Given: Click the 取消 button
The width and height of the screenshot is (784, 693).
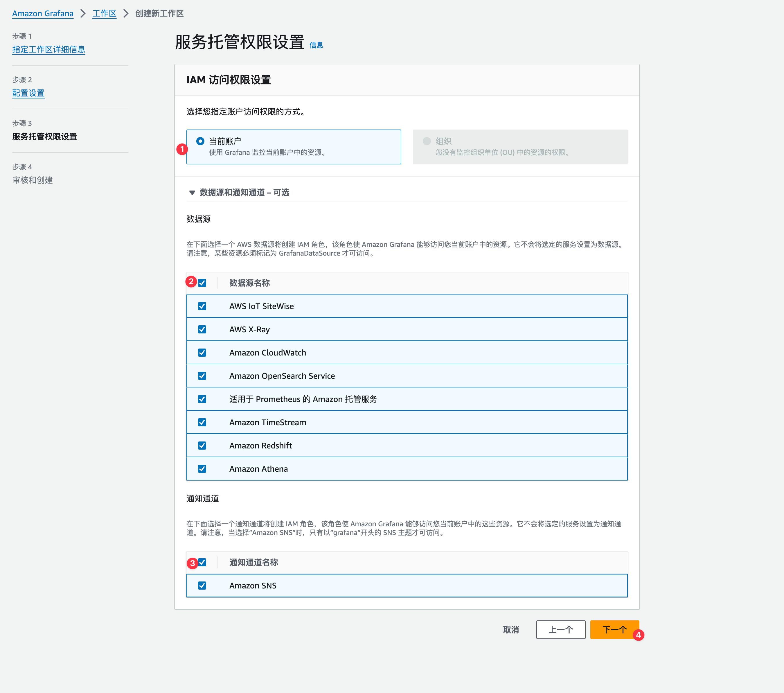Looking at the screenshot, I should pyautogui.click(x=510, y=630).
